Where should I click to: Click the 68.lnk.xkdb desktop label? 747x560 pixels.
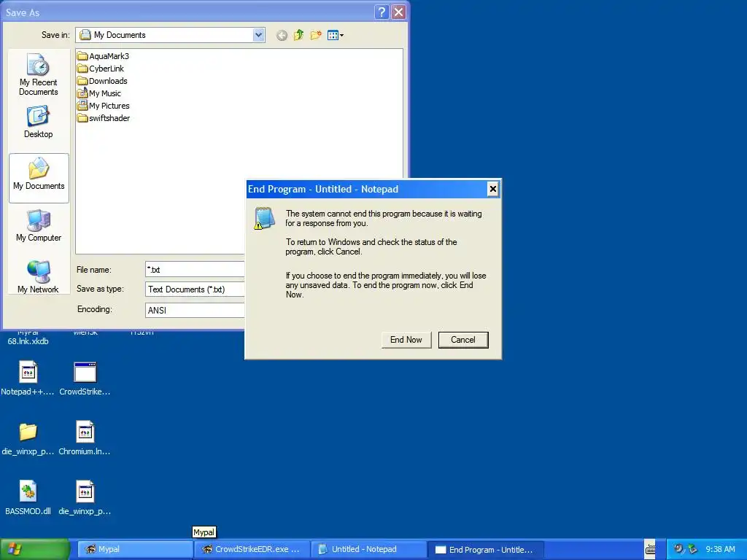point(28,341)
